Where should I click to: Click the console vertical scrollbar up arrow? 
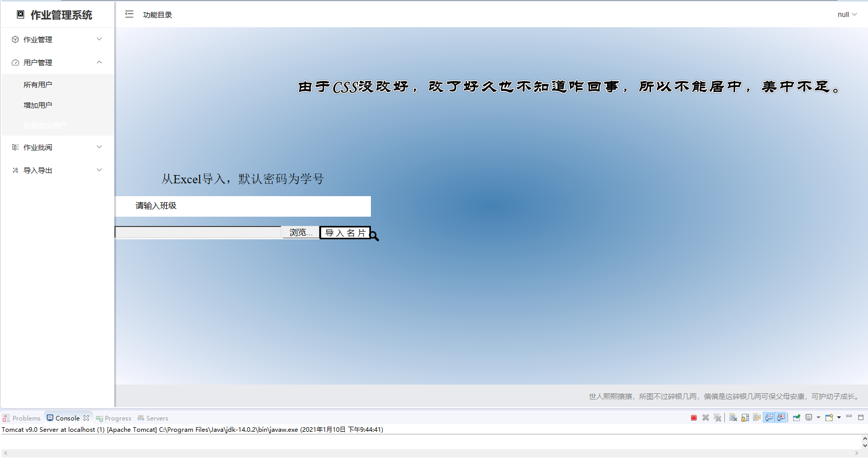point(865,439)
